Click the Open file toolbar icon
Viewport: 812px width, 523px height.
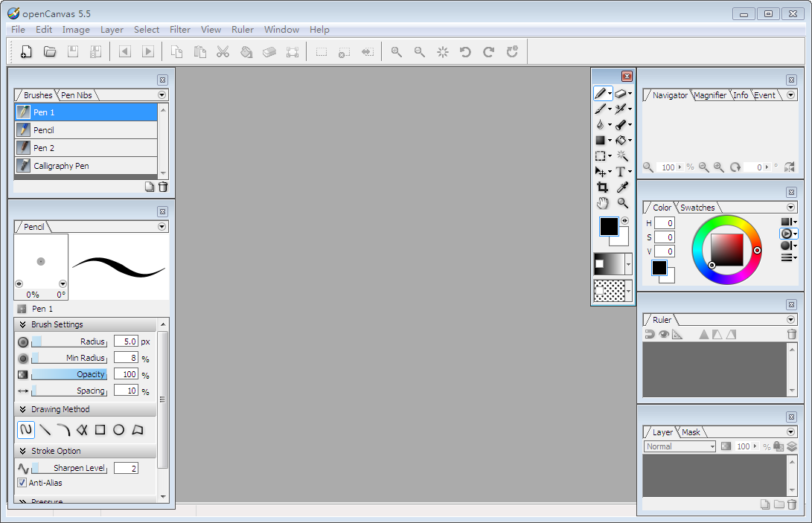pos(50,52)
